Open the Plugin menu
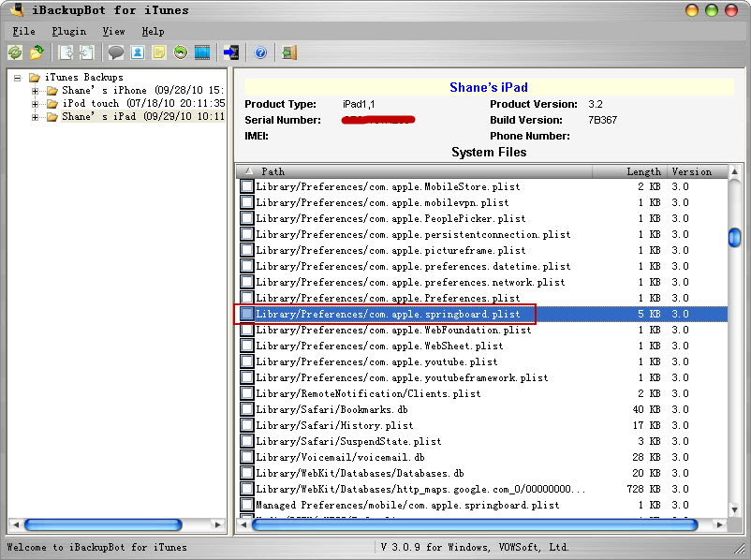Viewport: 751px width, 560px height. [69, 32]
